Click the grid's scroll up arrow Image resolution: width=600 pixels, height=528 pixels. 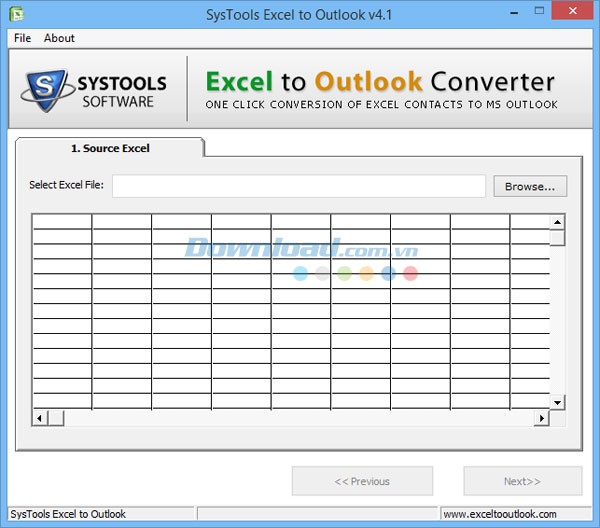pyautogui.click(x=558, y=222)
